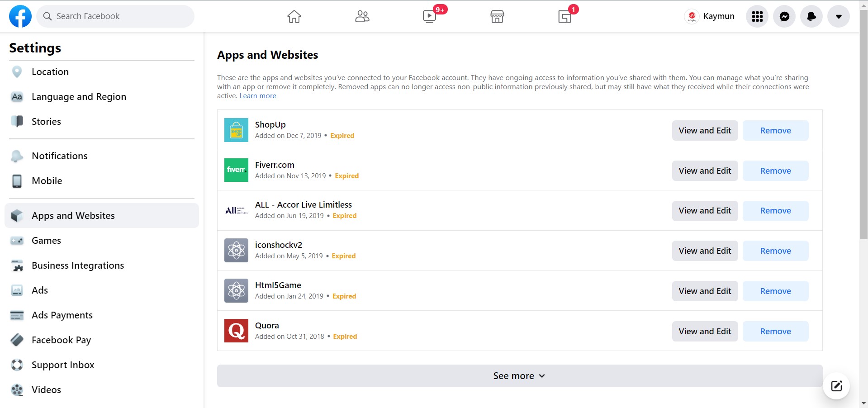The height and width of the screenshot is (408, 868).
Task: Follow the Learn more link
Action: tap(258, 96)
